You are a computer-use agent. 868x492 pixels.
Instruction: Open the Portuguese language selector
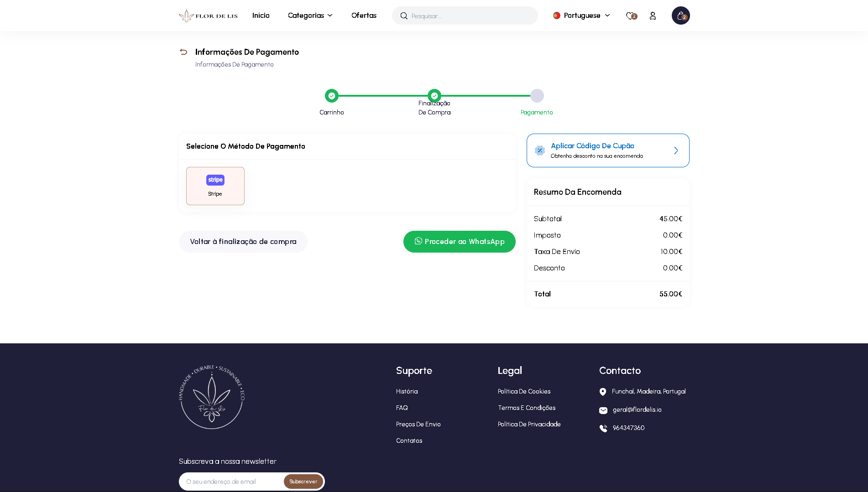tap(581, 15)
